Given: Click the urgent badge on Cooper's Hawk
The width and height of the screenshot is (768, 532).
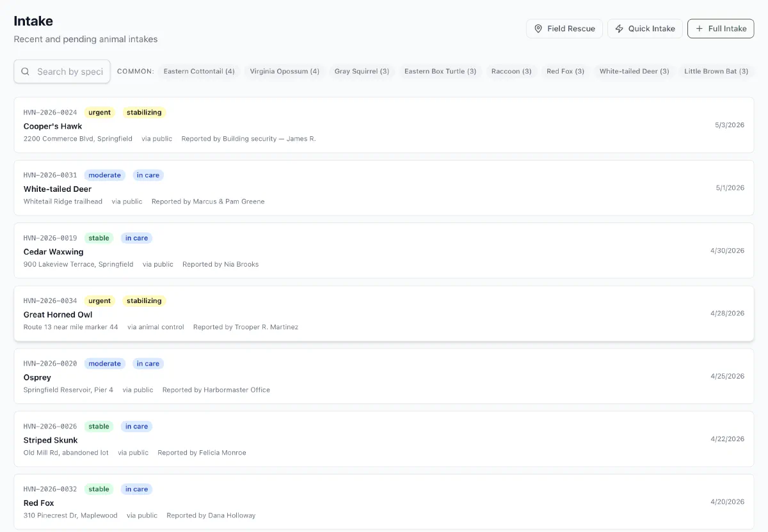Looking at the screenshot, I should (100, 113).
